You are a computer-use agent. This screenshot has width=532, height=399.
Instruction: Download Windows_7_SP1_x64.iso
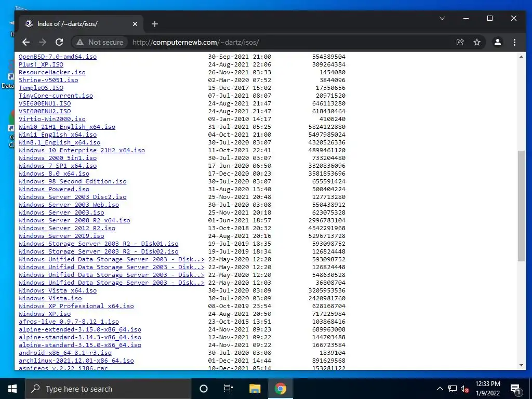[x=57, y=166]
